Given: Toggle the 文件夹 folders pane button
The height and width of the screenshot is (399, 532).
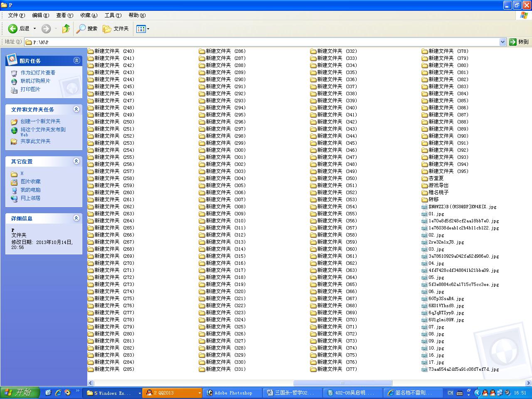Looking at the screenshot, I should coord(116,29).
